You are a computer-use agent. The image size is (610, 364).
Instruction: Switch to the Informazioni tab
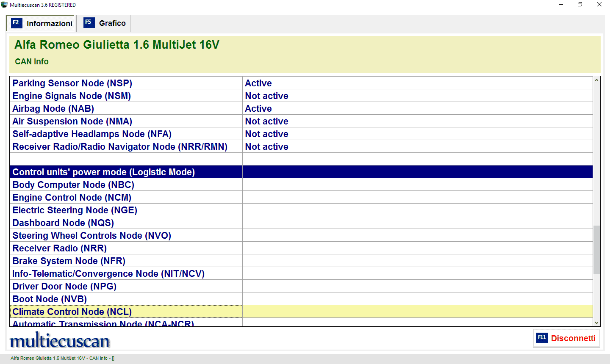pyautogui.click(x=42, y=23)
